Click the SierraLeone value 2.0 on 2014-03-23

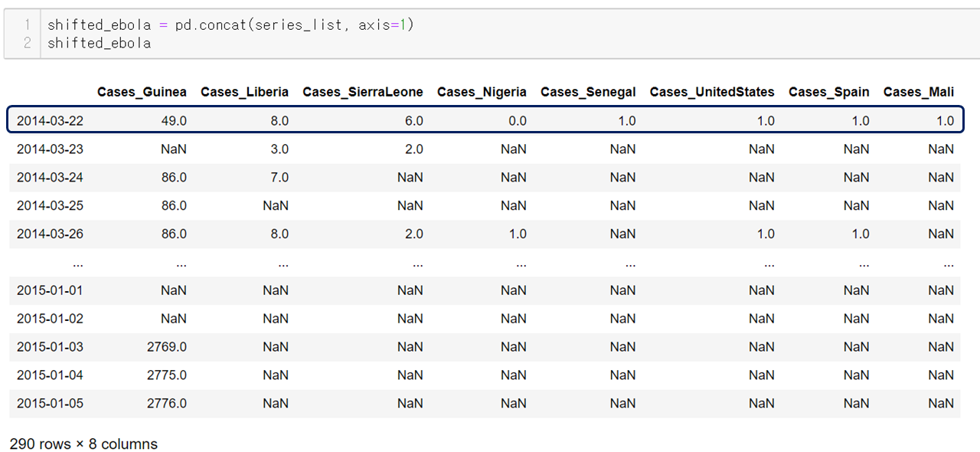(x=413, y=149)
